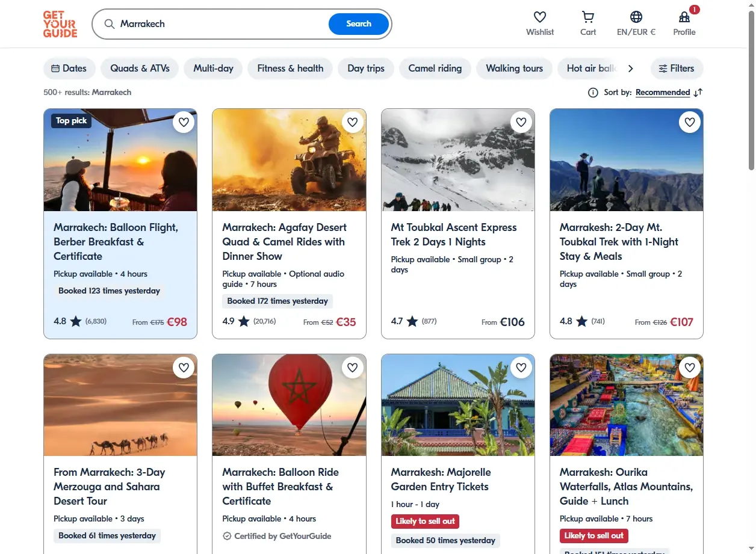Click the 4.9 star icon on Agafay Desert card
This screenshot has width=756, height=554.
coord(244,321)
